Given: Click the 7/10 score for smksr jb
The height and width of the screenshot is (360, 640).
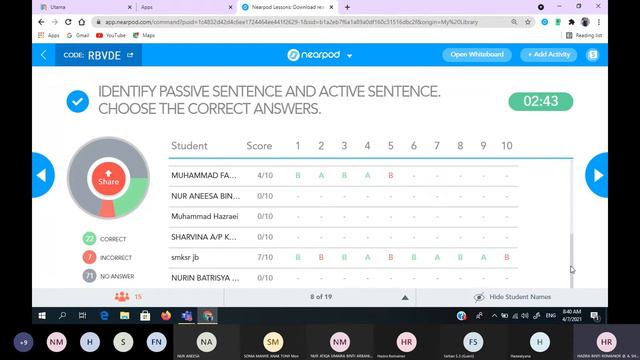Looking at the screenshot, I should (265, 258).
